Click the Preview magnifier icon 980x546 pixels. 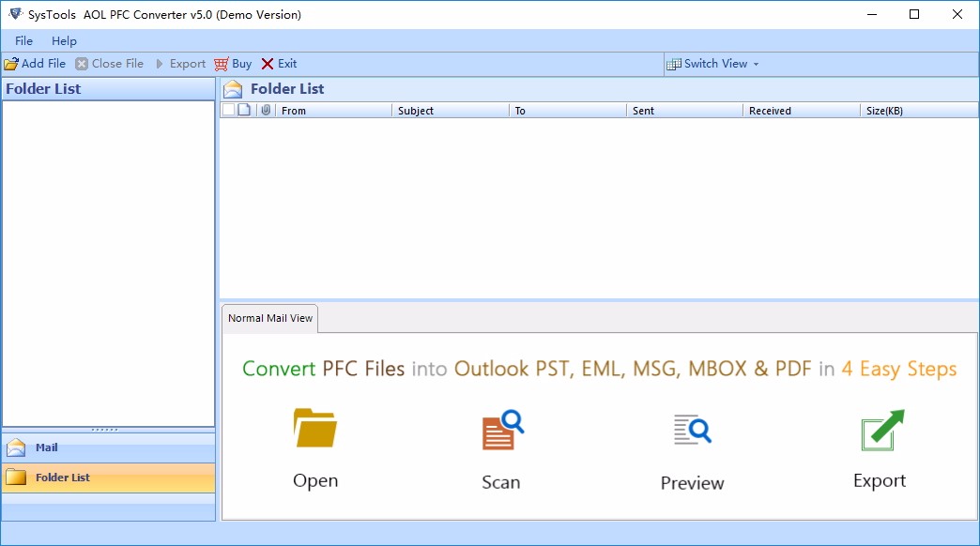pos(693,429)
